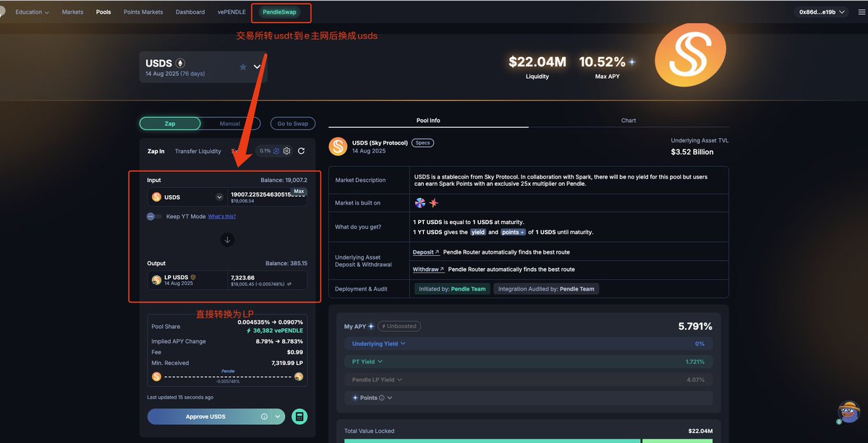Open the calculator icon beside Approve USDS
The width and height of the screenshot is (868, 443).
(x=299, y=417)
